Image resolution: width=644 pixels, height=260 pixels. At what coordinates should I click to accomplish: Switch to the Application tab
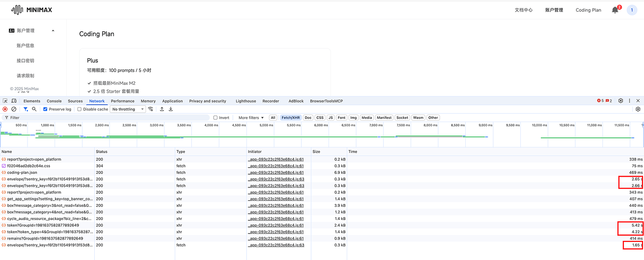coord(173,101)
